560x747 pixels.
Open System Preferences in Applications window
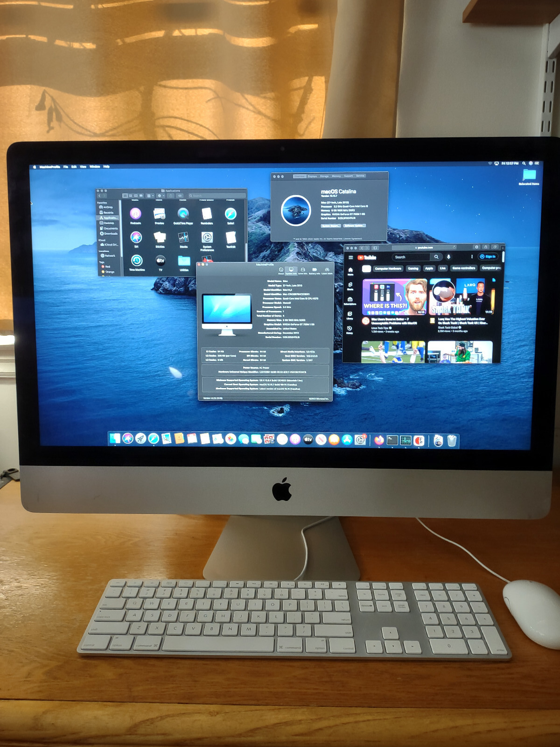tap(207, 238)
